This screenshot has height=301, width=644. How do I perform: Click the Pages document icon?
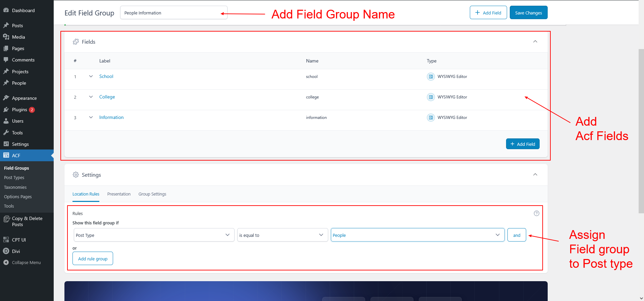tap(6, 48)
